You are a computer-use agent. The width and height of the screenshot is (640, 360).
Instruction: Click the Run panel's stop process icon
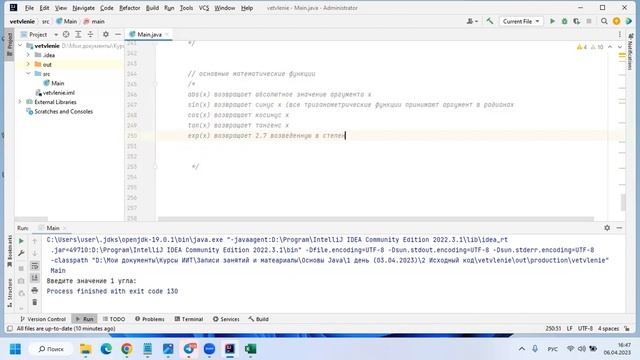pos(21,268)
